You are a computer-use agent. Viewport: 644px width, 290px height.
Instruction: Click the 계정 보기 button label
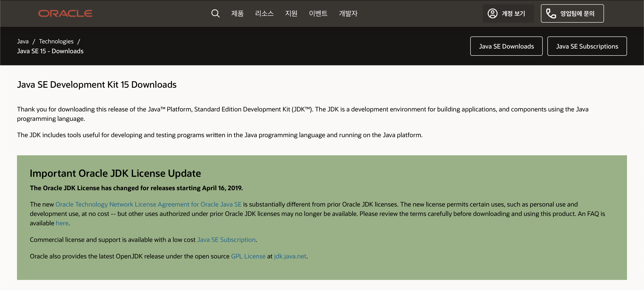[x=513, y=13]
